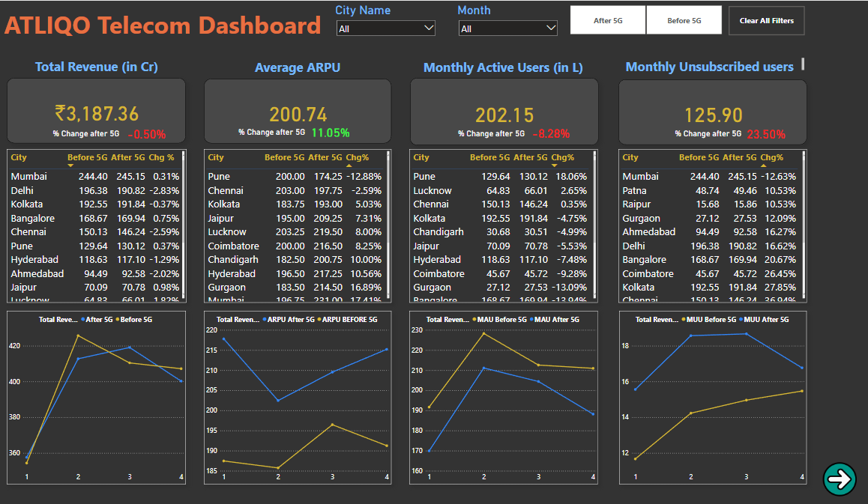Screen dimensions: 868x504
Task: Click sort arrow under Chg% in active users table
Action: point(555,166)
